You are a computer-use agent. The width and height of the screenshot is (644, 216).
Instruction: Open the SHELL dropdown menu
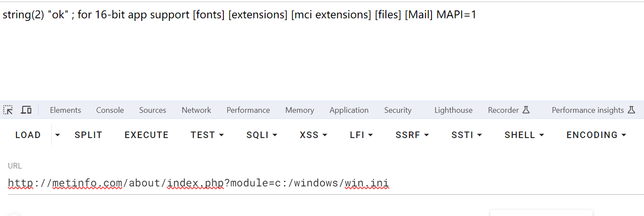pos(524,135)
